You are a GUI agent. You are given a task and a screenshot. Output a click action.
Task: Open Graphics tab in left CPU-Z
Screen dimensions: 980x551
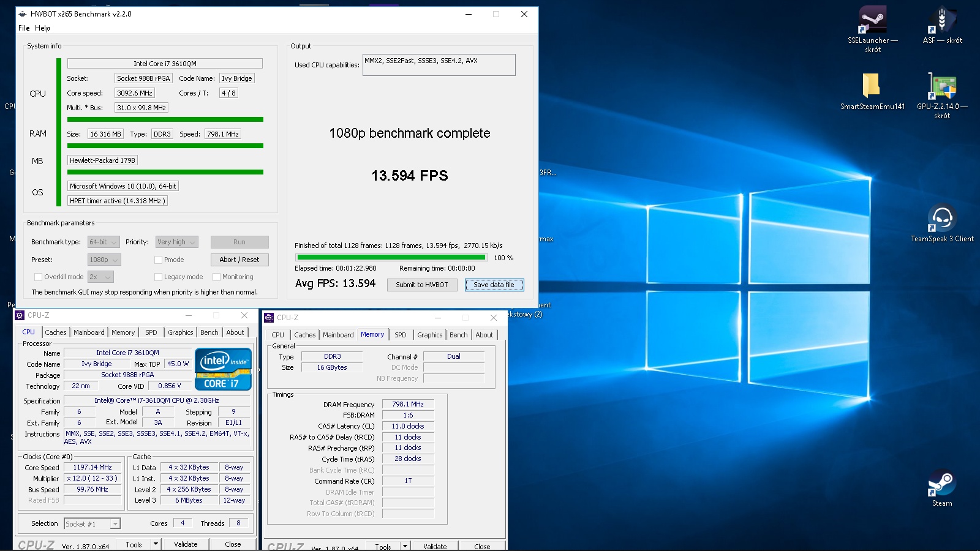pos(181,332)
